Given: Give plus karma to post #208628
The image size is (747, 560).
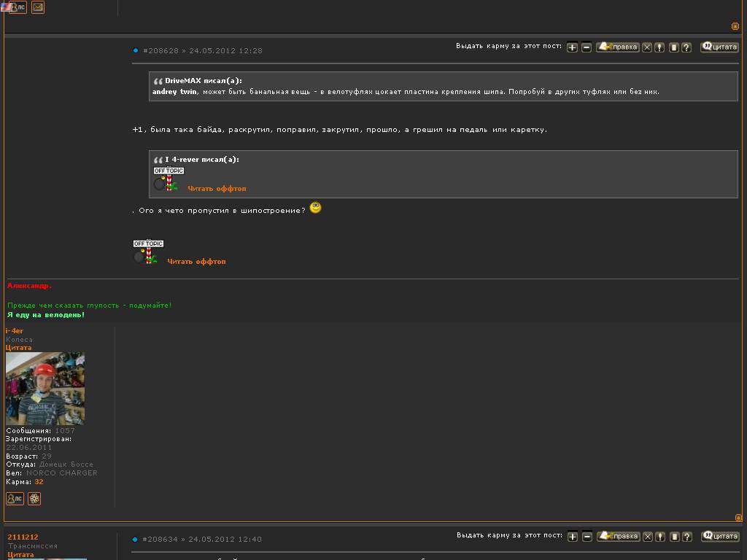Looking at the screenshot, I should pos(572,47).
